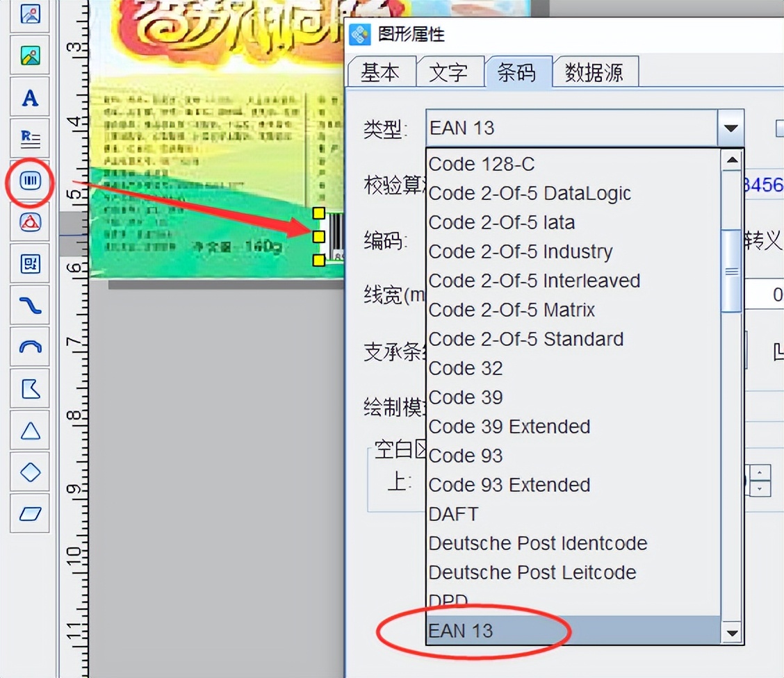Screen dimensions: 784x678
Task: Click the list scrollbar down arrow
Action: click(x=732, y=633)
